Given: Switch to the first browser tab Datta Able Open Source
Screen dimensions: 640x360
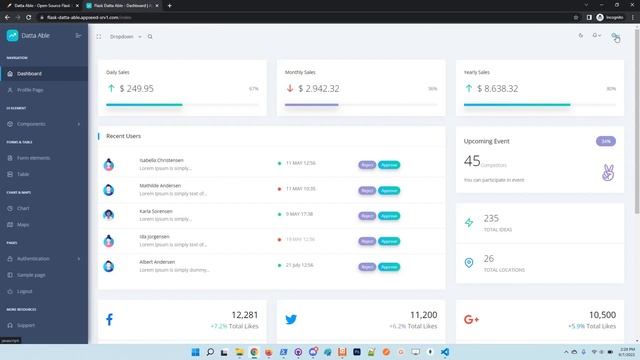Looking at the screenshot, I should [x=42, y=6].
